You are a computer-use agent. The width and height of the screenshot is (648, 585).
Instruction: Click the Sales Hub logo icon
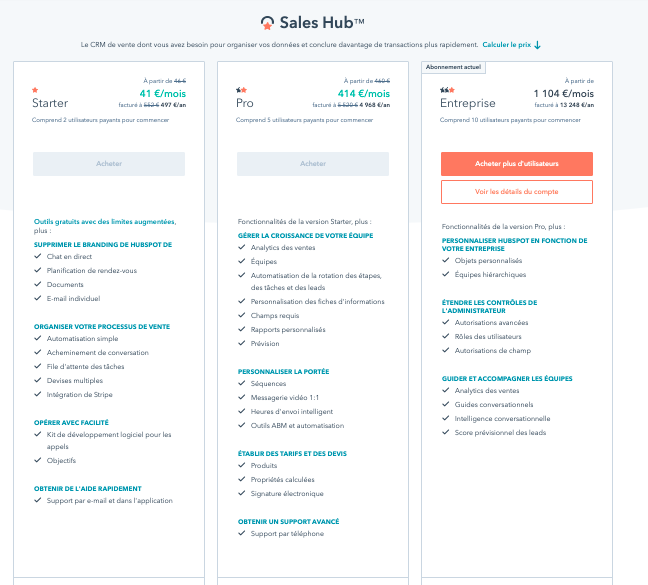coord(267,23)
